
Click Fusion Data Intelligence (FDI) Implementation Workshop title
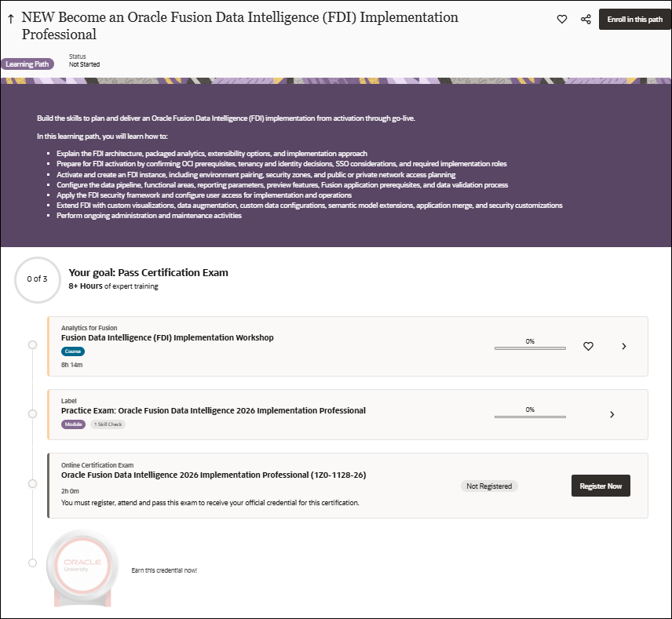[x=167, y=337]
